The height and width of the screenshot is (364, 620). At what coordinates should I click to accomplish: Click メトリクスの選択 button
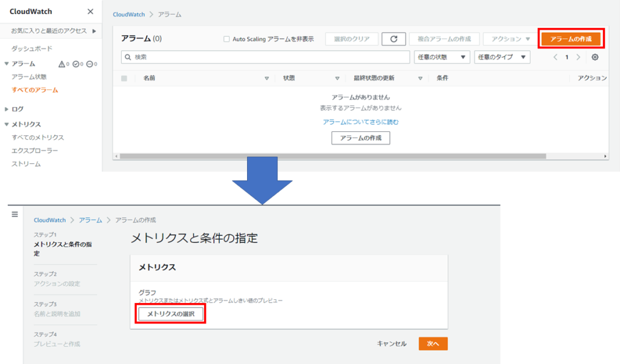pyautogui.click(x=171, y=314)
